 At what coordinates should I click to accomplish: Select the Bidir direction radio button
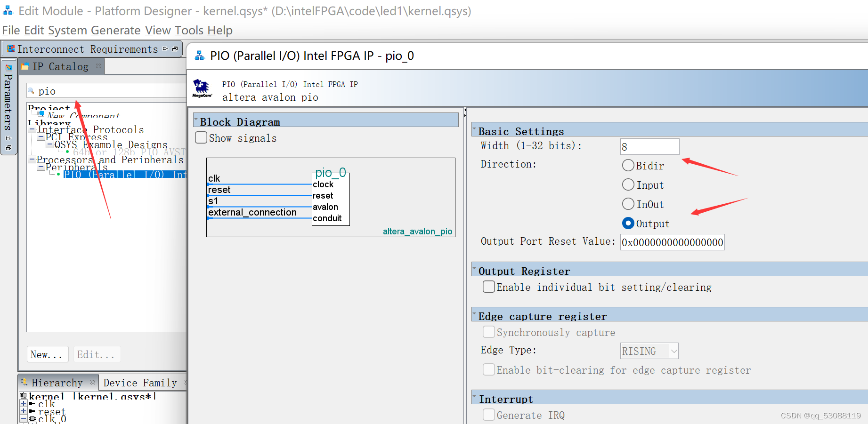[x=628, y=165]
